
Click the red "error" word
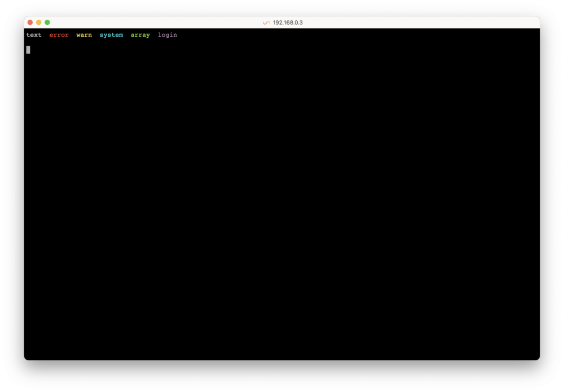pos(59,35)
